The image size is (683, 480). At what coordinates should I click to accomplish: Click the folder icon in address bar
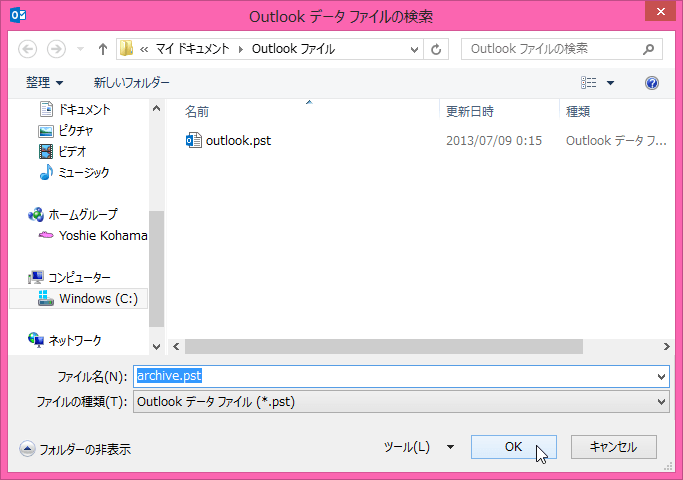(127, 48)
